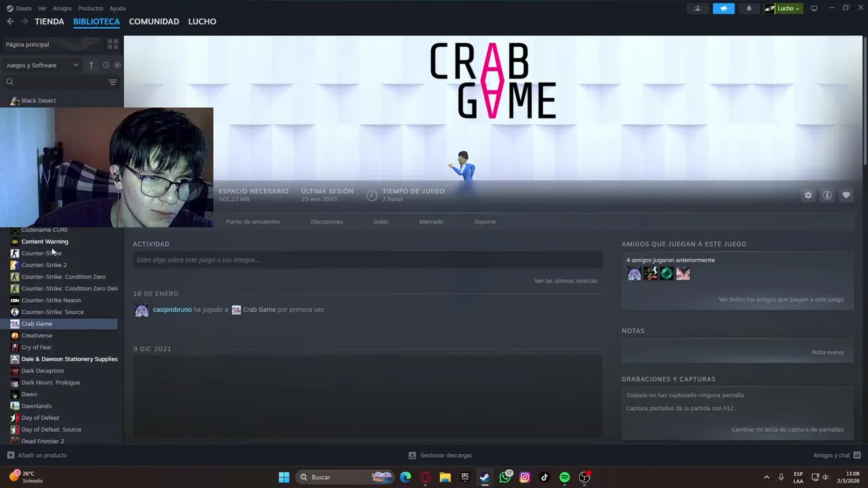
Task: Click Ver todos los amigos link
Action: (781, 299)
